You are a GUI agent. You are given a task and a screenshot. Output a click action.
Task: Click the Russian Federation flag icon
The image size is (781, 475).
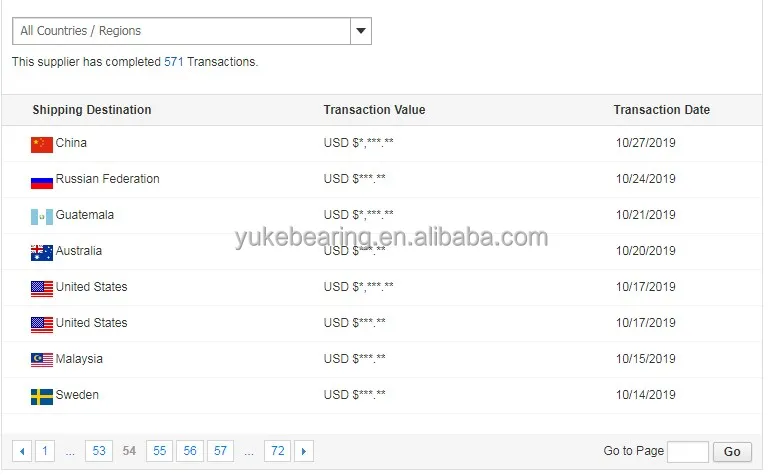42,183
